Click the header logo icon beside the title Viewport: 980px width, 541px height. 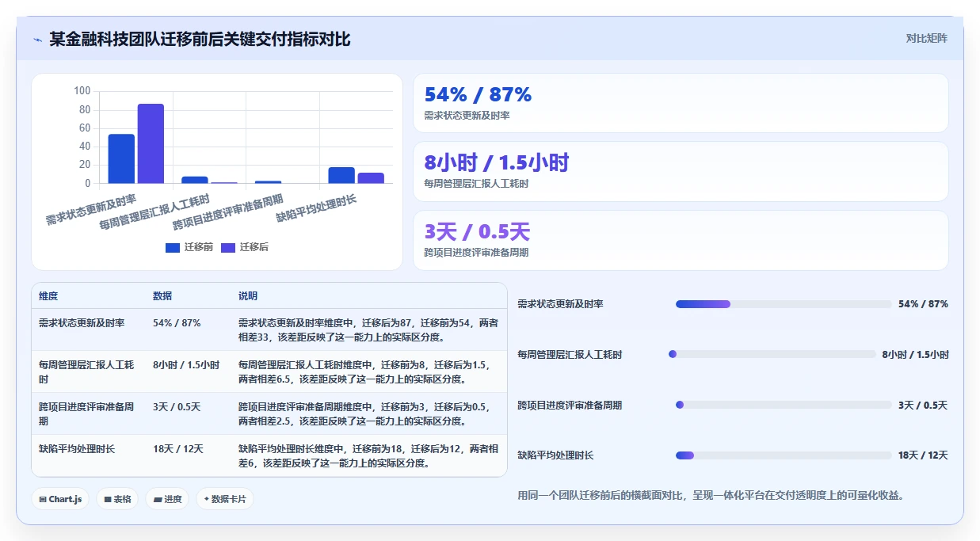[38, 40]
